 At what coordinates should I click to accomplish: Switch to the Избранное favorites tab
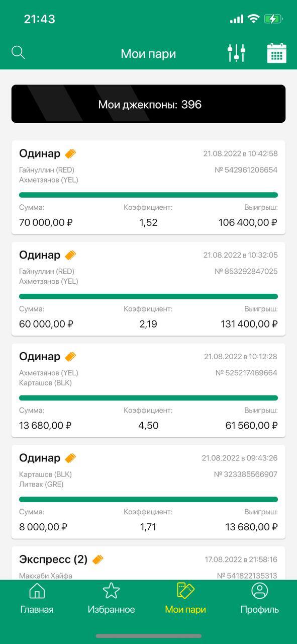click(111, 599)
